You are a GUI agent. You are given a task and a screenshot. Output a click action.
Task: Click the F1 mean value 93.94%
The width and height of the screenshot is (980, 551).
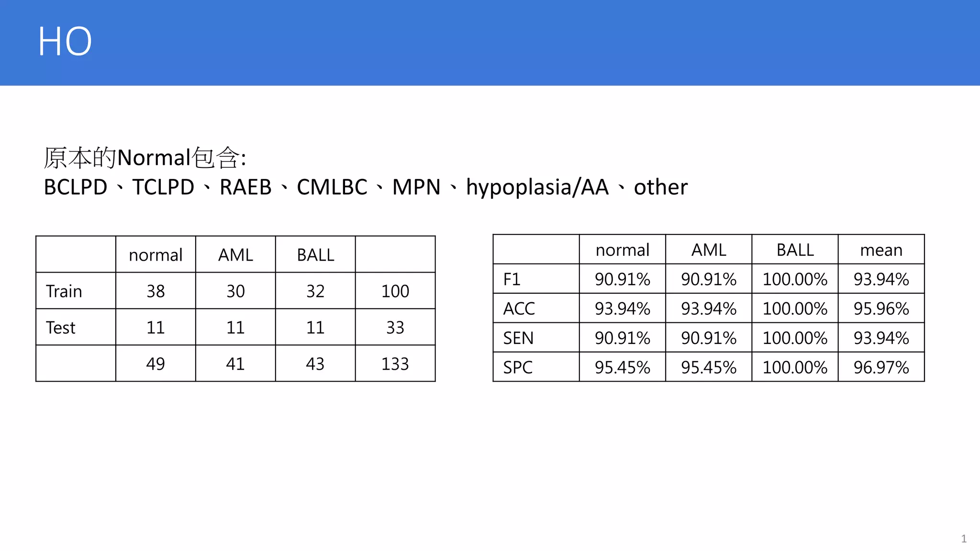coord(881,279)
